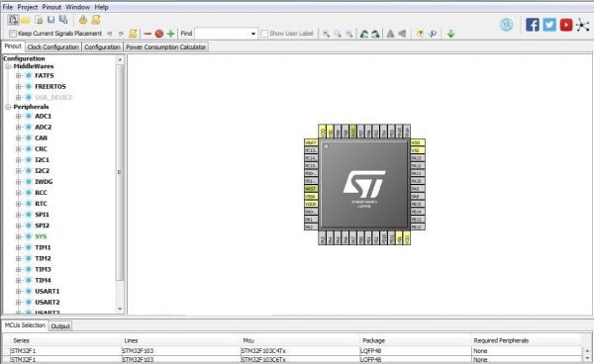Expand the FREERTOS middleware node

[x=18, y=87]
